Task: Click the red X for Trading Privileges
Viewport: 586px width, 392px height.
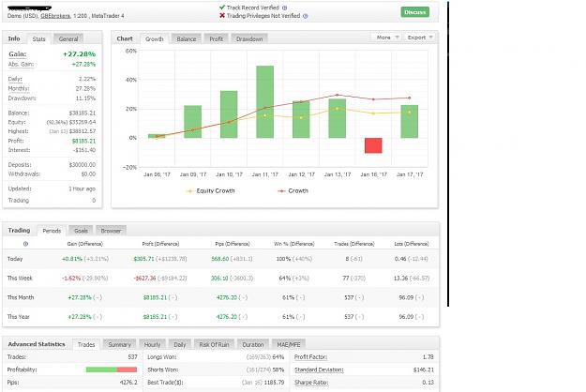Action: click(x=222, y=16)
